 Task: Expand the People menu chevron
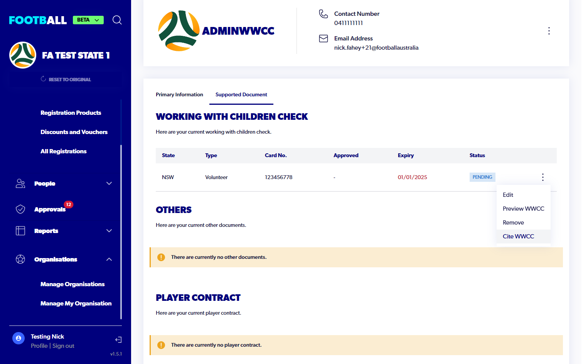[109, 183]
